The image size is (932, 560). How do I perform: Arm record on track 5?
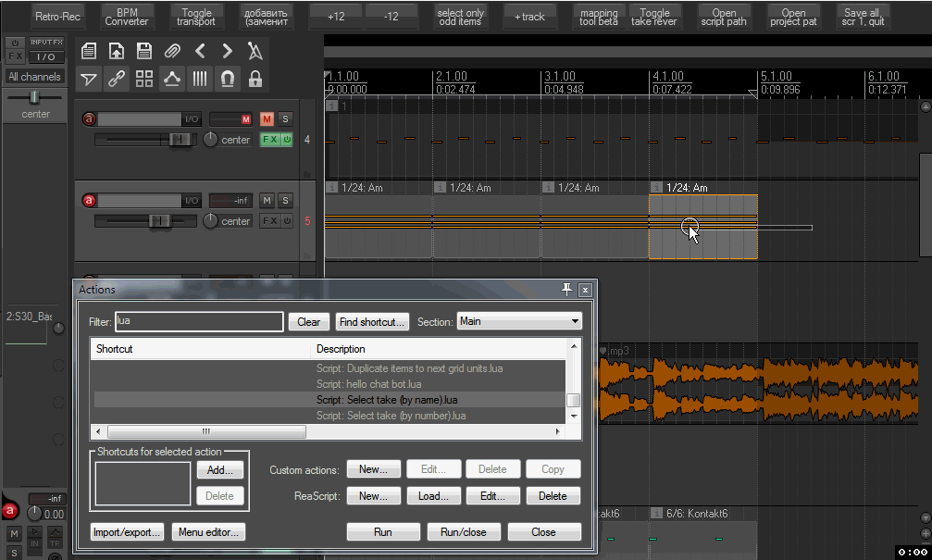point(89,200)
